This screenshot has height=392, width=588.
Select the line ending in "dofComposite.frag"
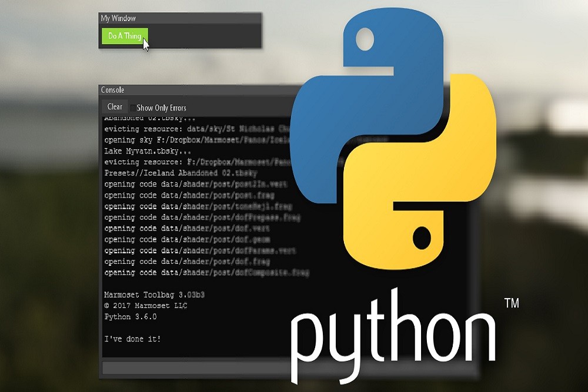click(206, 273)
